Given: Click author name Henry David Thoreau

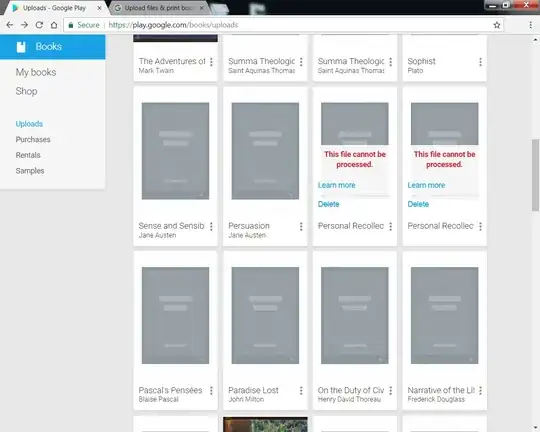Looking at the screenshot, I should (x=349, y=399).
